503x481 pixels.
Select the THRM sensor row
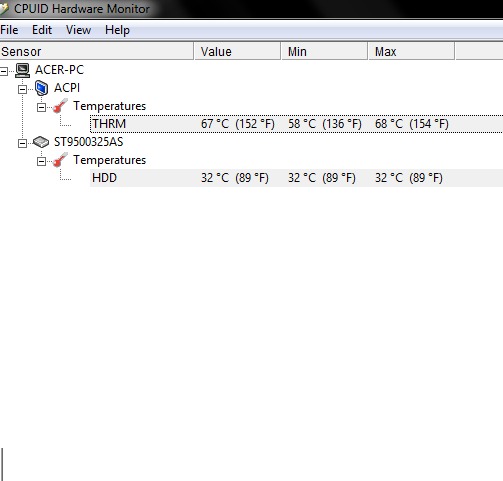296,124
